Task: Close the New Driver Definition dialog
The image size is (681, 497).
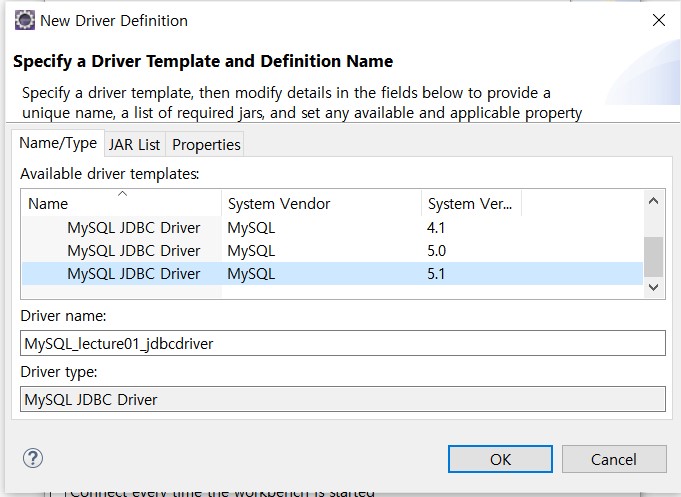Action: point(658,20)
